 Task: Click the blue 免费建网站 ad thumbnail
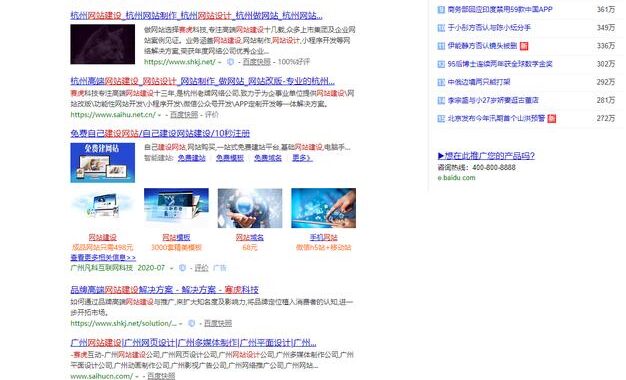tap(103, 162)
